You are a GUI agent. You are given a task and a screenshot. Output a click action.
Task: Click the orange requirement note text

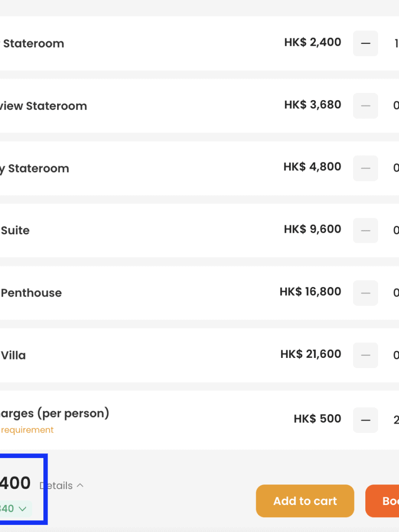(27, 430)
